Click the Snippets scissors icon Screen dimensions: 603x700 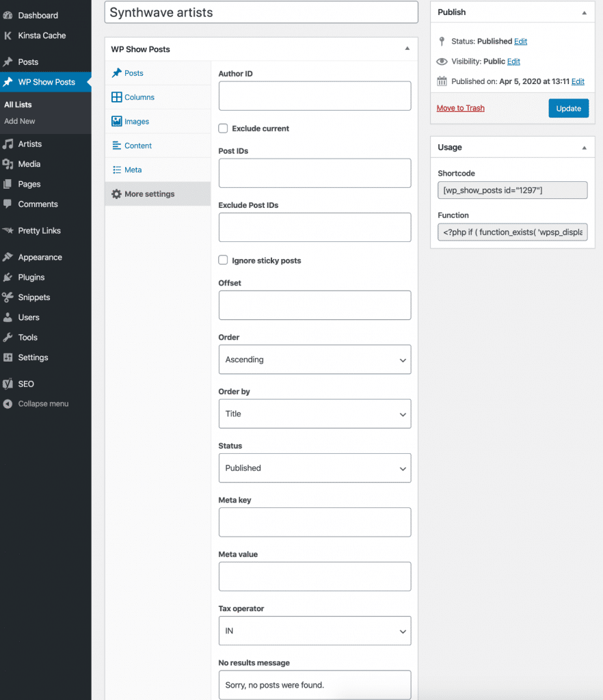8,297
